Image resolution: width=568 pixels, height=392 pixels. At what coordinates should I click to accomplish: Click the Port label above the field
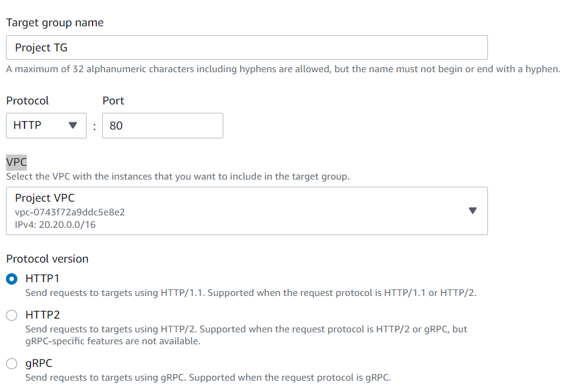point(113,100)
